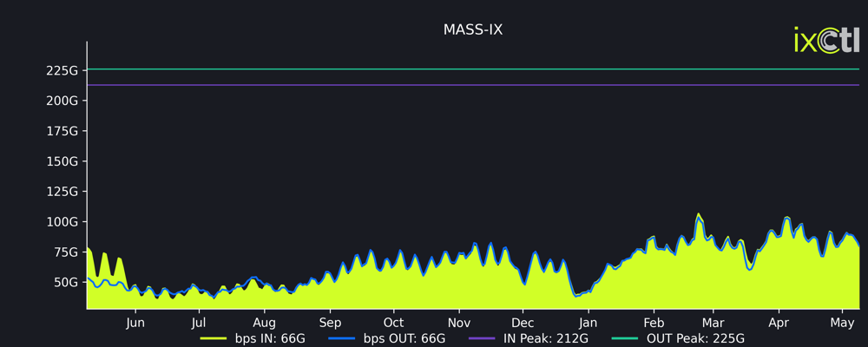
Task: Click the purple IN Peak horizontal line
Action: 473,85
